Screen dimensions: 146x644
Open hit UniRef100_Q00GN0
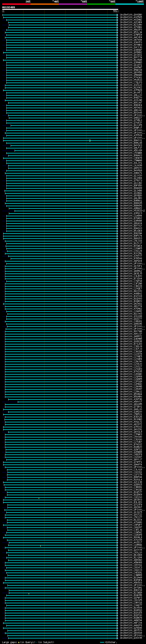(x=131, y=15)
